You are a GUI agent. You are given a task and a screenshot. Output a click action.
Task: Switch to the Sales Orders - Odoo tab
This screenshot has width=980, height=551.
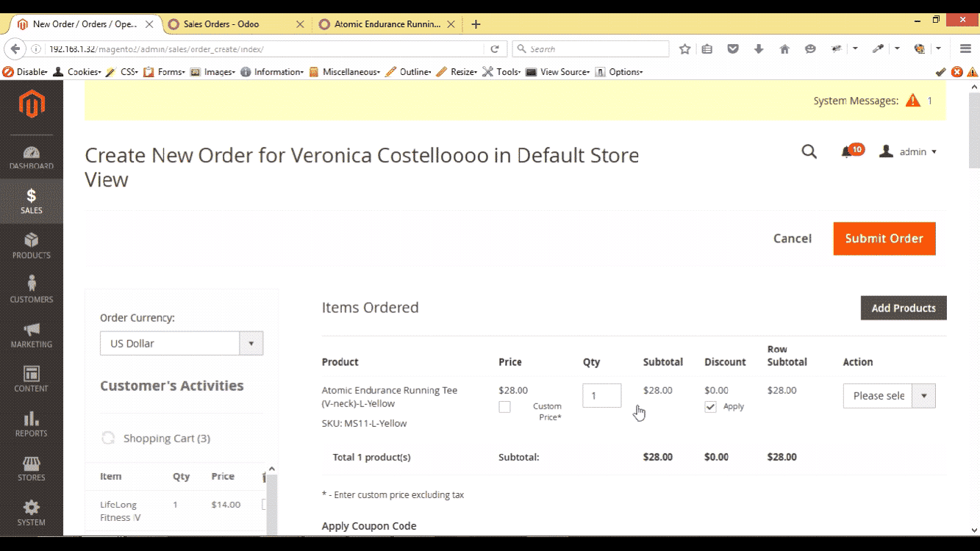point(235,24)
